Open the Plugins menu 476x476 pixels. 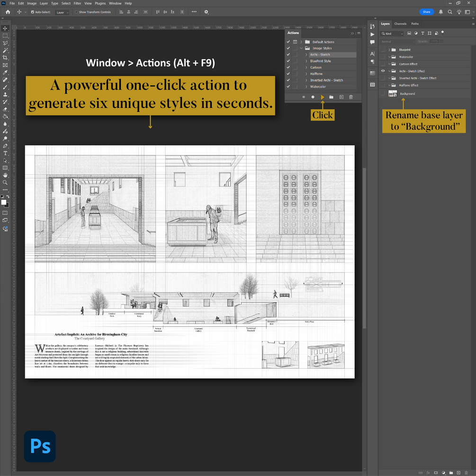(x=100, y=3)
